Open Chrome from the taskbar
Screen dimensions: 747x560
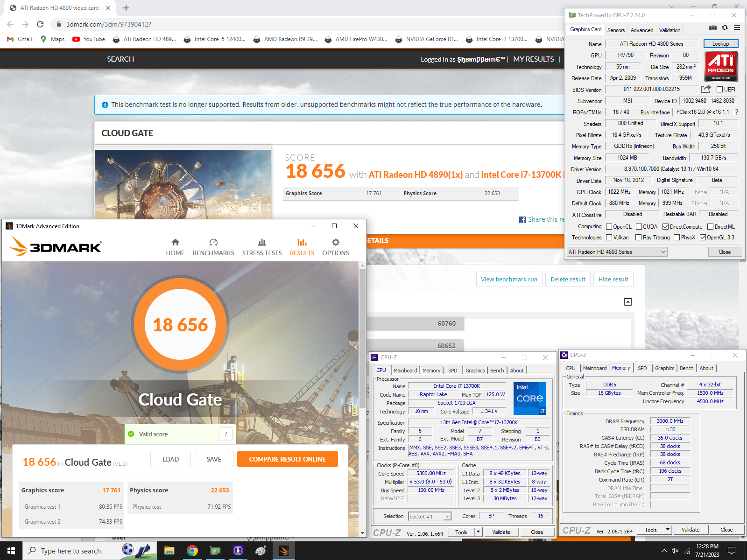pyautogui.click(x=192, y=551)
